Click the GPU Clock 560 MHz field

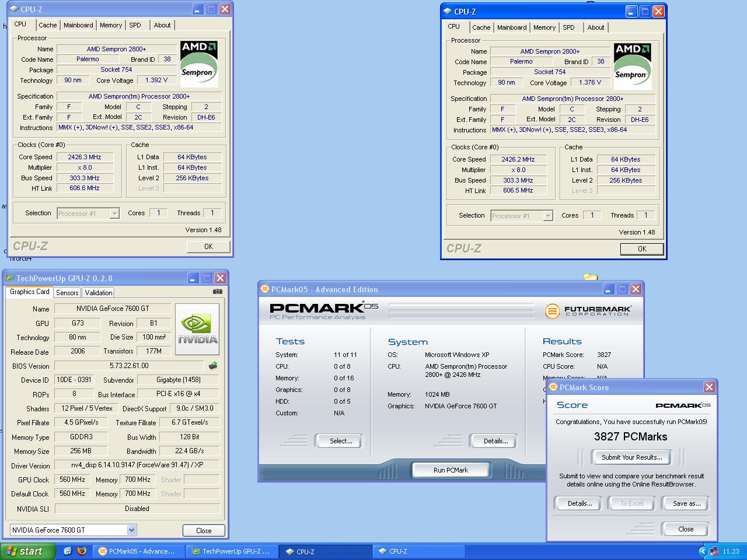[72, 480]
